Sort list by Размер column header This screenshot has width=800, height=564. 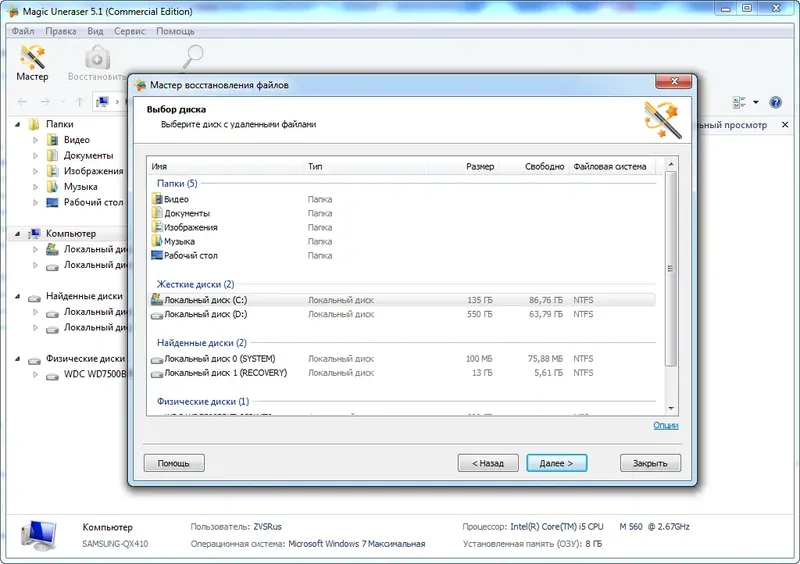point(463,166)
